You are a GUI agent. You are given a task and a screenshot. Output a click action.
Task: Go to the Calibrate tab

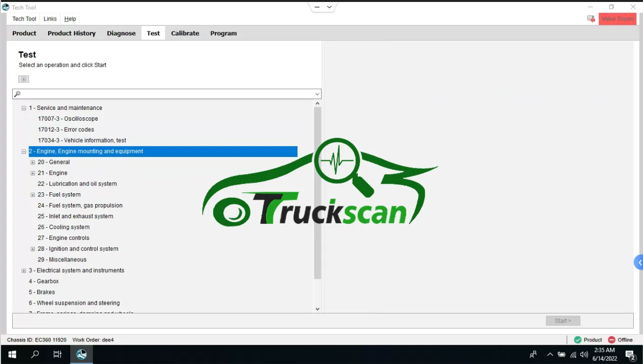point(185,33)
